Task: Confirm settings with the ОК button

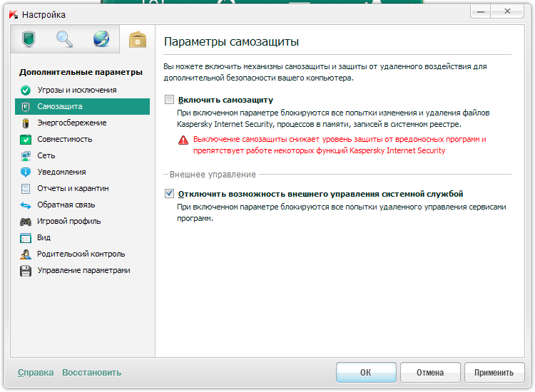Action: (x=366, y=373)
